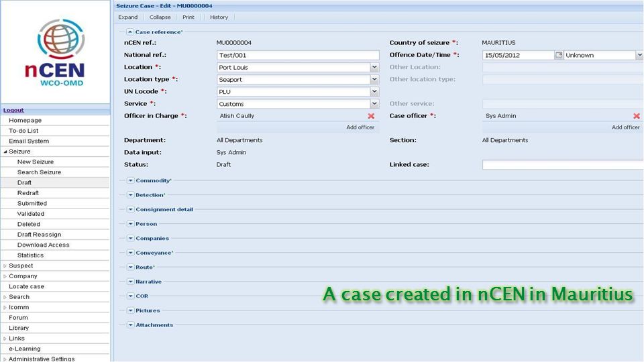Open the Offence Date calendar picker
This screenshot has width=644, height=362.
coord(559,55)
